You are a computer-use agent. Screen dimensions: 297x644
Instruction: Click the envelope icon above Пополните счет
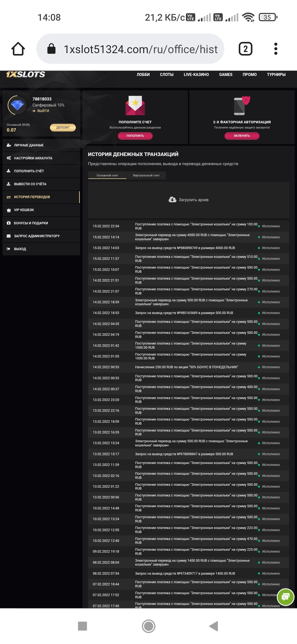click(x=135, y=105)
